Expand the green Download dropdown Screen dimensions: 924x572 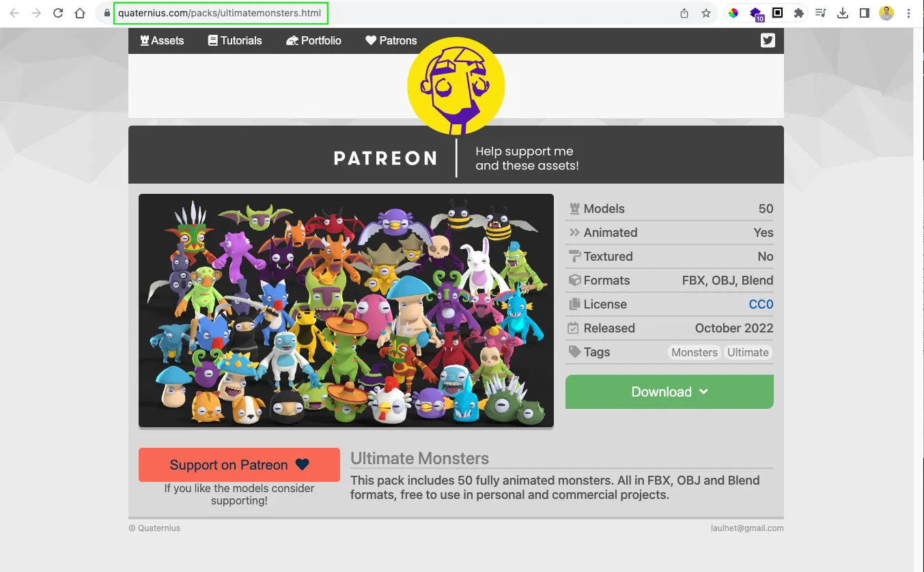pyautogui.click(x=669, y=392)
